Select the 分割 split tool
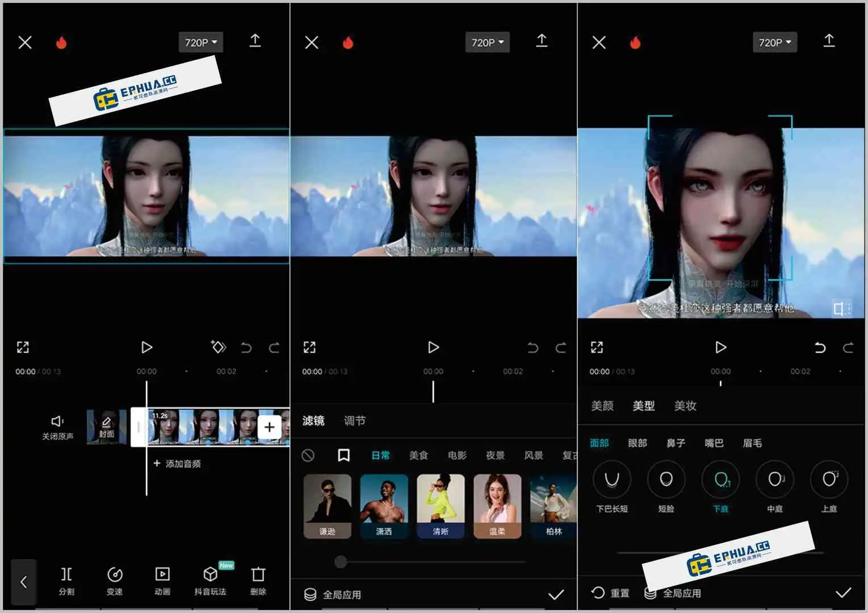The height and width of the screenshot is (613, 868). (66, 580)
